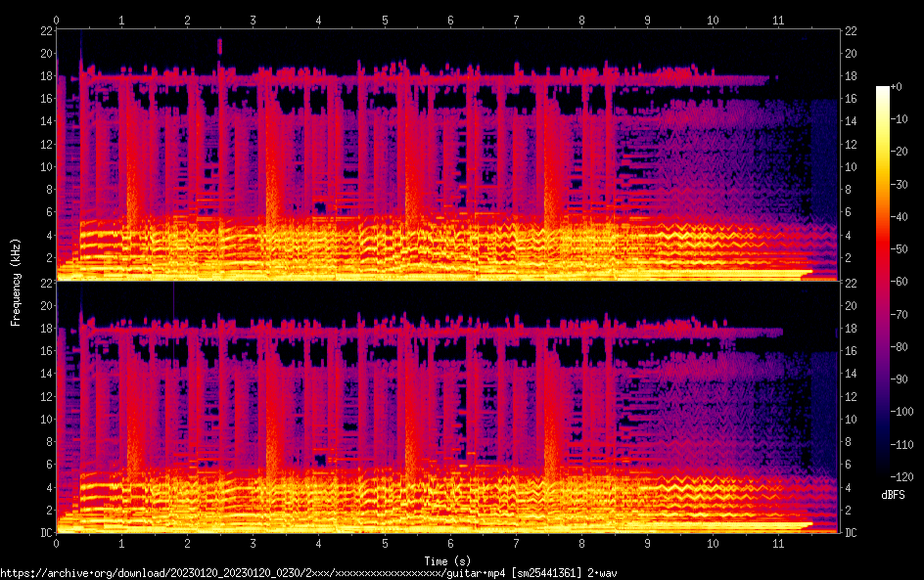Select the 8-second tick on the bottom time axis
The image size is (924, 580).
point(581,543)
